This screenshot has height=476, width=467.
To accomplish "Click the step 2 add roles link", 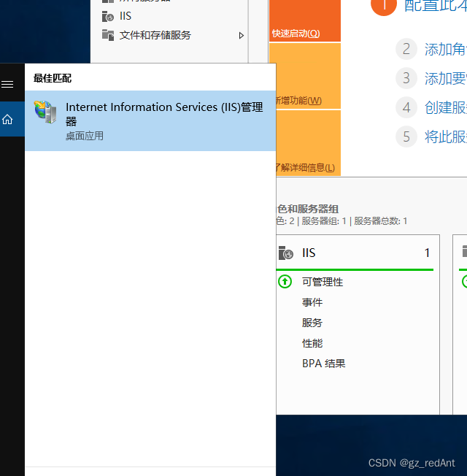I will click(x=445, y=49).
